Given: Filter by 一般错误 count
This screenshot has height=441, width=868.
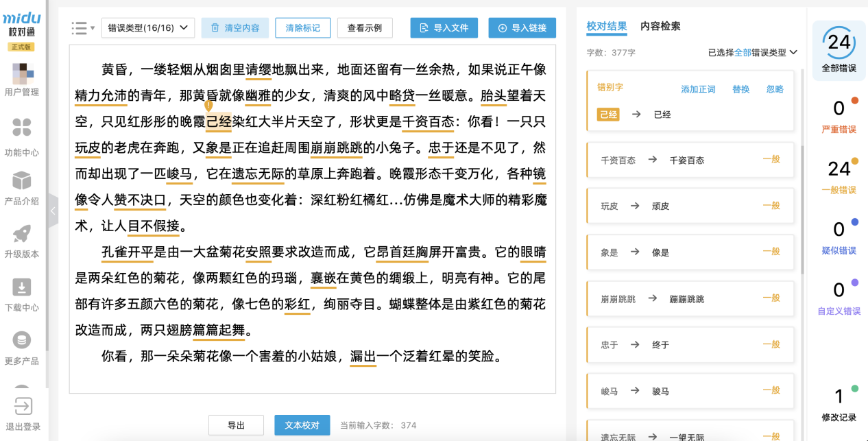Looking at the screenshot, I should [x=839, y=176].
